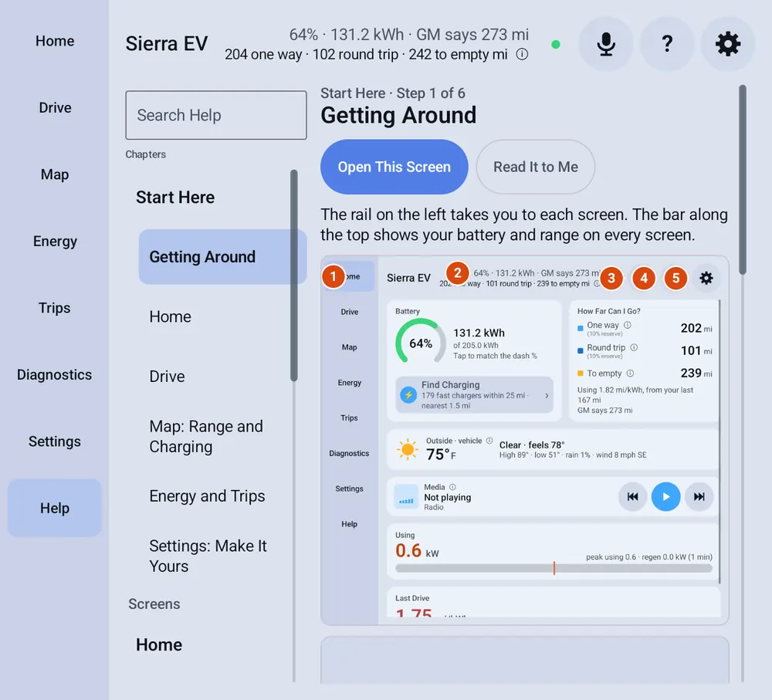Viewport: 772px width, 700px height.
Task: Go to Home in the left rail
Action: (55, 41)
